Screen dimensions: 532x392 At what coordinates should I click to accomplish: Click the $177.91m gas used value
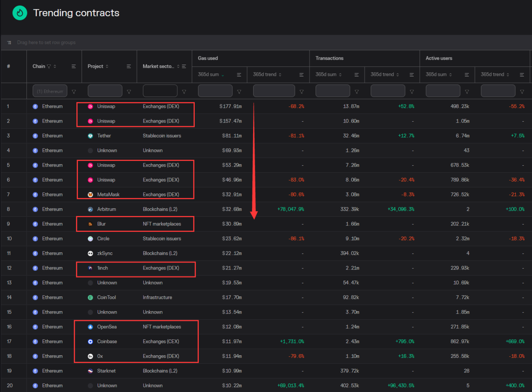tap(231, 107)
